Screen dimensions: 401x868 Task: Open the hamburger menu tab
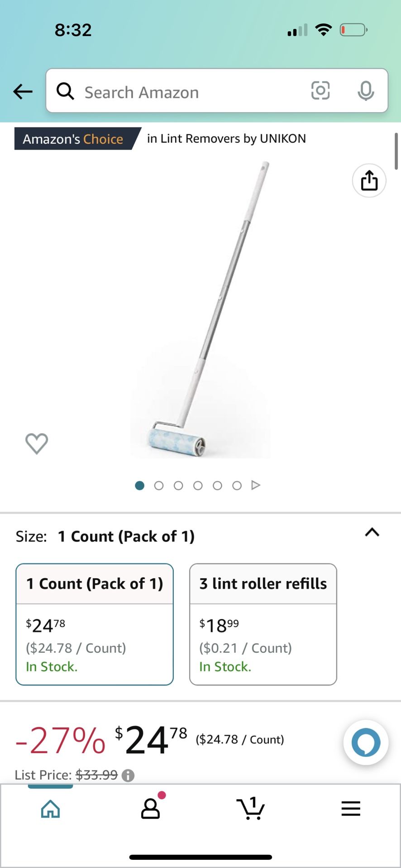(x=351, y=808)
